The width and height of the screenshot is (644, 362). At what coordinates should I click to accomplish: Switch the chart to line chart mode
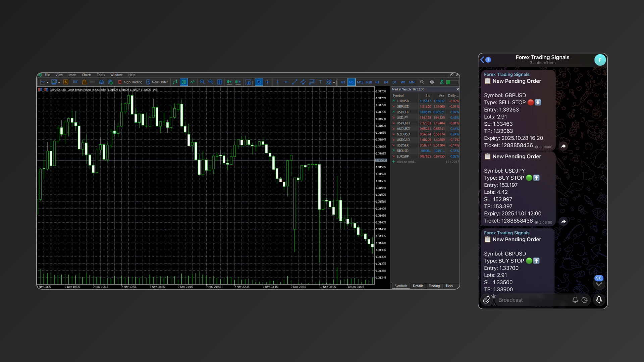[192, 82]
